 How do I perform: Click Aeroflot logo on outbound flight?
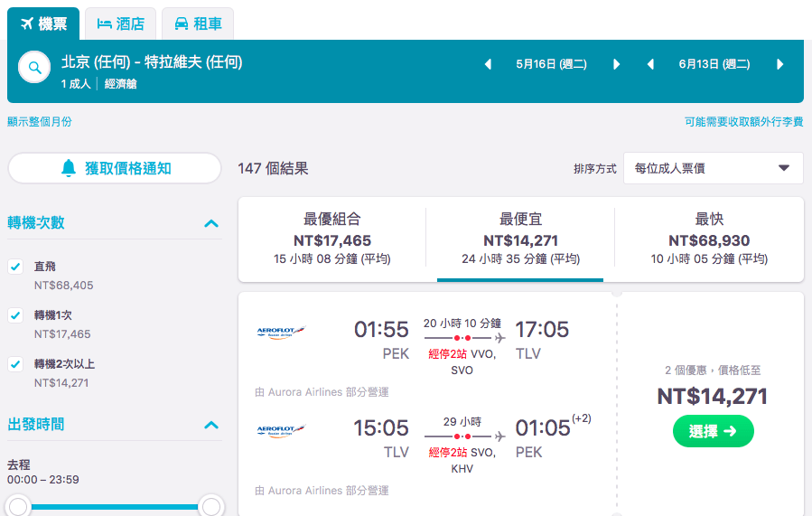click(x=281, y=332)
